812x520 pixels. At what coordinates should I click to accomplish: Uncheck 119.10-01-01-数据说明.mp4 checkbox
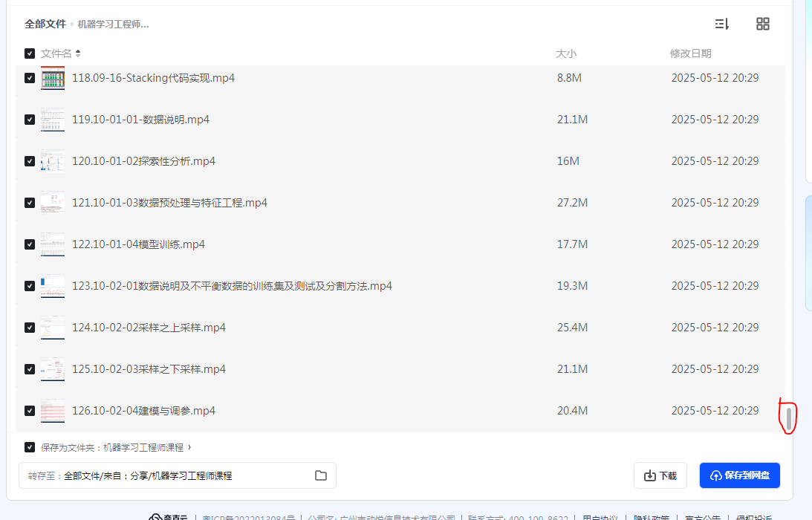click(x=30, y=120)
